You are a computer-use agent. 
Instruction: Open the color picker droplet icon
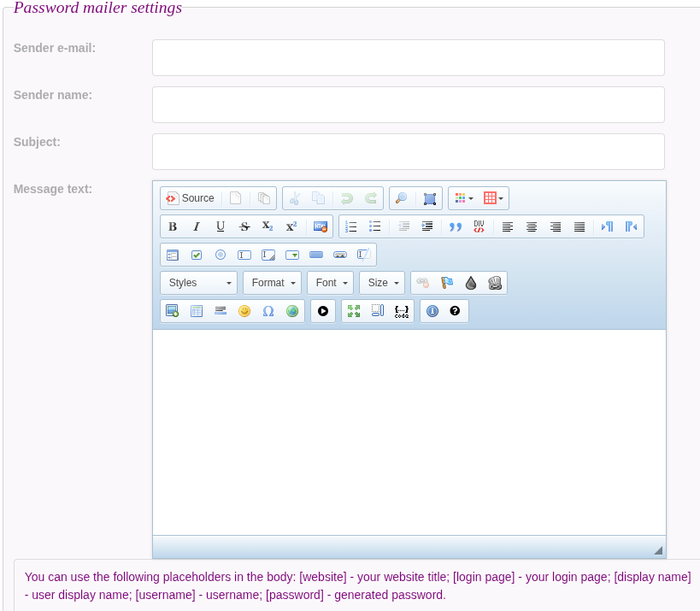tap(471, 283)
